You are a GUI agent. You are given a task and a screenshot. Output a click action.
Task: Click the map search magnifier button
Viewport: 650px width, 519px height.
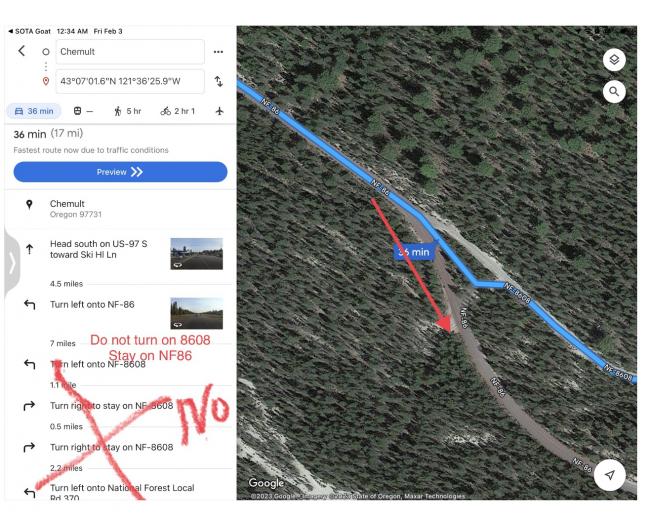coord(614,92)
